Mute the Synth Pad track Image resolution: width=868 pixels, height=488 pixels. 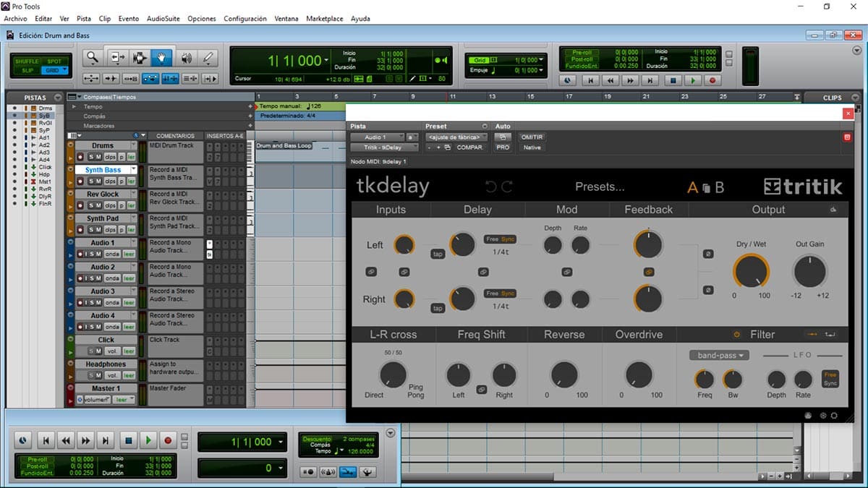(x=98, y=230)
